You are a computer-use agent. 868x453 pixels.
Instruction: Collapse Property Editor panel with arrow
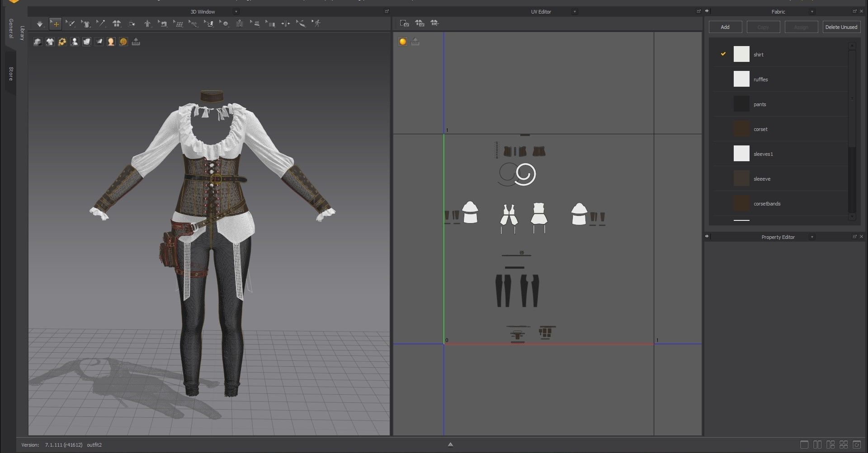click(707, 236)
